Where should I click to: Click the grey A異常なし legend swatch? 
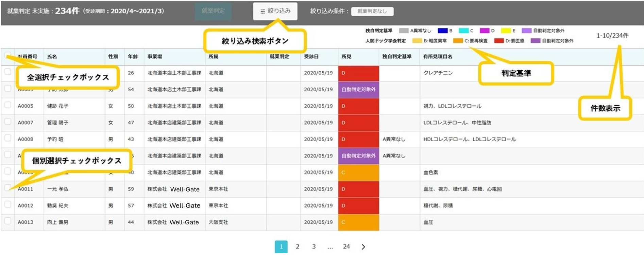coord(404,31)
